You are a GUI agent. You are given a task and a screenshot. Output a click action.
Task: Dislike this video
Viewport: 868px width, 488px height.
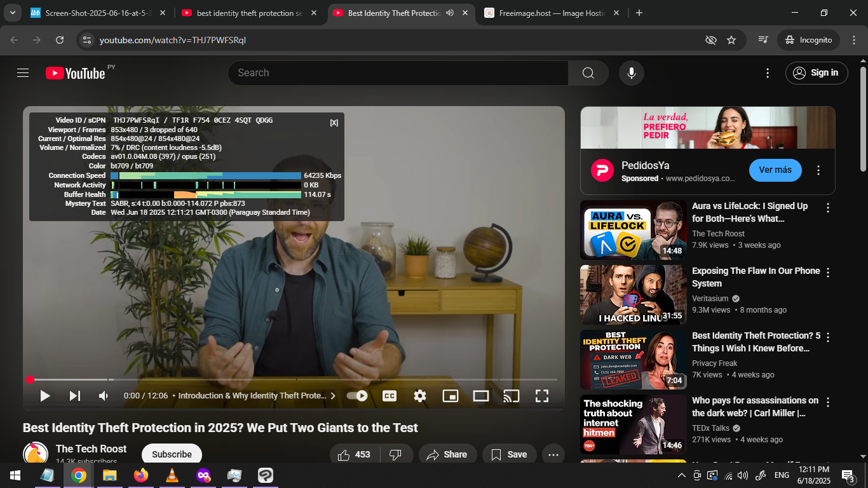395,454
